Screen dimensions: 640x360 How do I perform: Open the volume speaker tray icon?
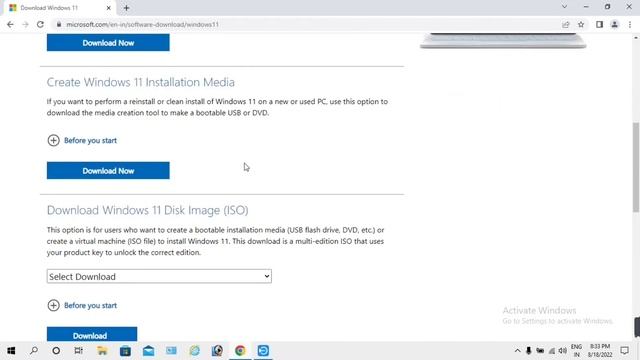point(563,351)
